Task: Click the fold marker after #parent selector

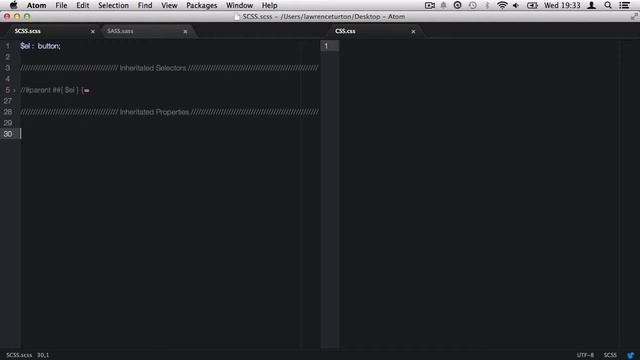Action: tap(87, 91)
